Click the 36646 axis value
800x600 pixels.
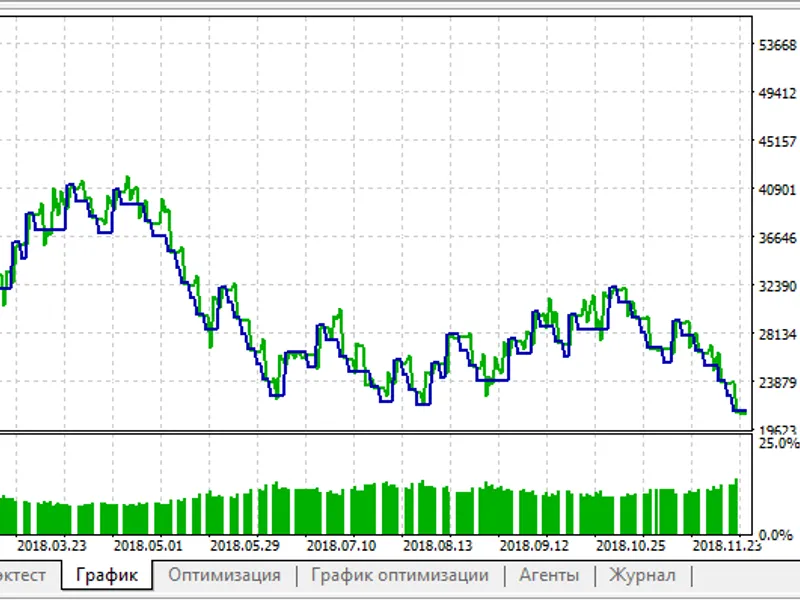pos(778,238)
